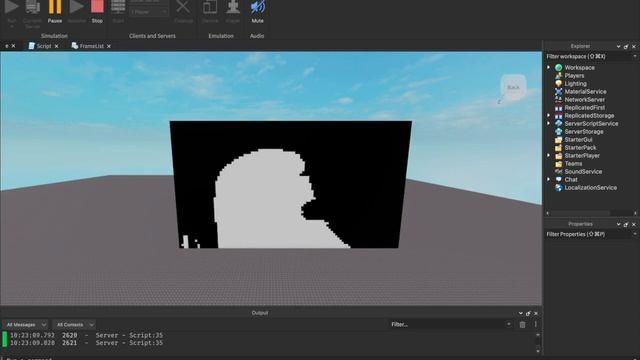Stop the simulation
640x360 pixels.
[x=97, y=11]
